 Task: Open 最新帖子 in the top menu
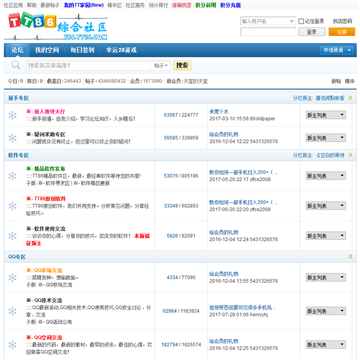tap(50, 5)
